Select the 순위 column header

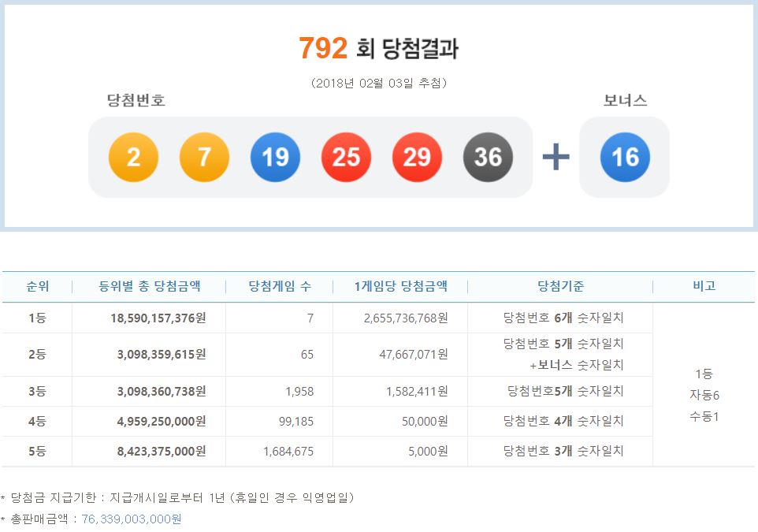(x=36, y=287)
